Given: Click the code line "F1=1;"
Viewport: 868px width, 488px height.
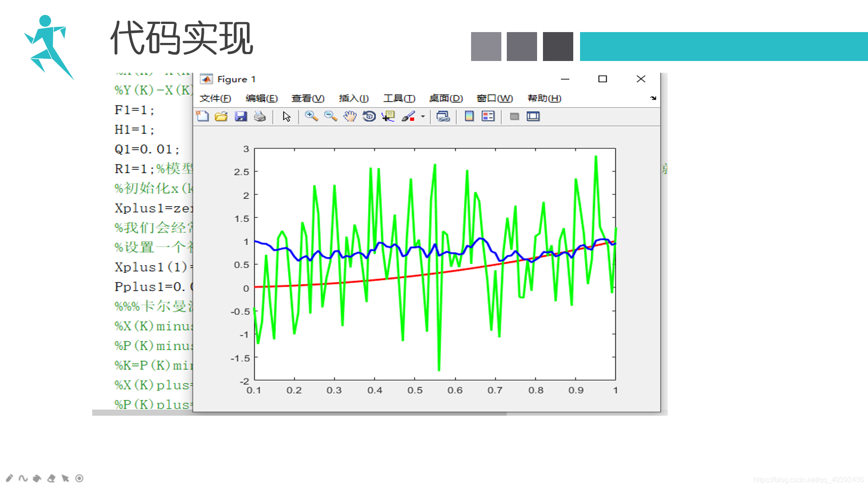Looking at the screenshot, I should click(x=135, y=110).
